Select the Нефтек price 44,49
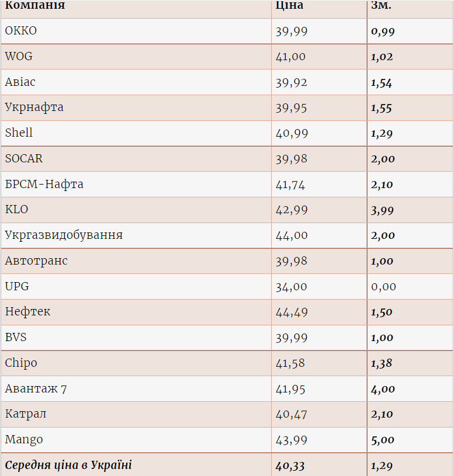454x476 pixels. pyautogui.click(x=292, y=312)
